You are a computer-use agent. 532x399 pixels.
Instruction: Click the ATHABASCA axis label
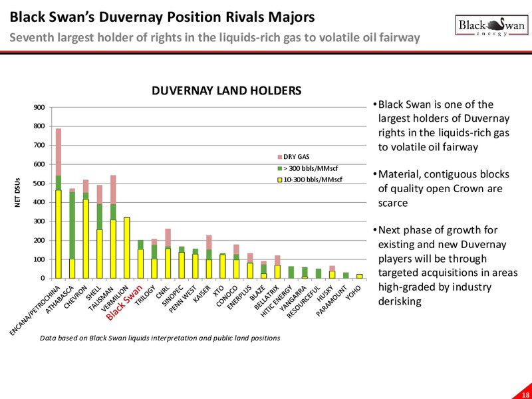(61, 299)
